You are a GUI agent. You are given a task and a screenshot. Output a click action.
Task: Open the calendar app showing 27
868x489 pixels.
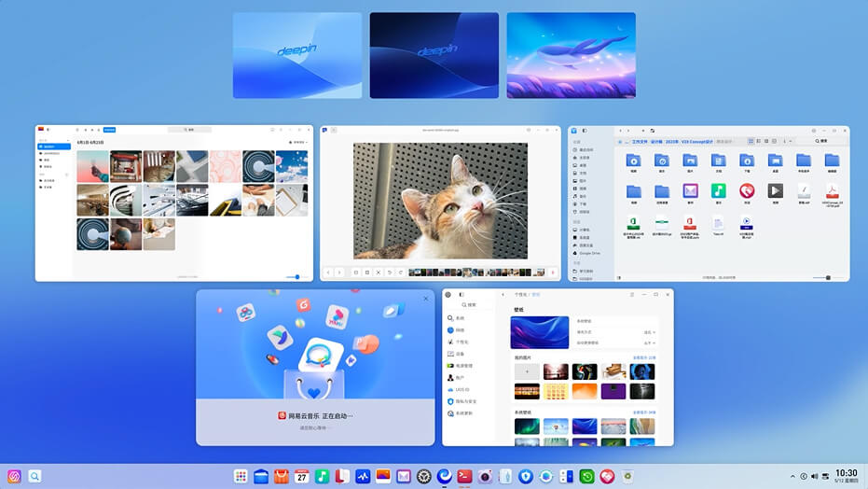tap(301, 476)
